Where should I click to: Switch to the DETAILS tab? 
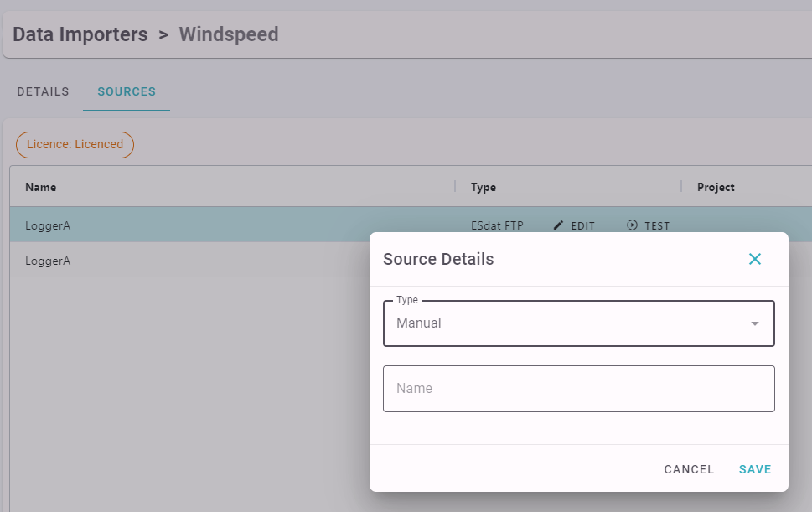click(x=43, y=91)
